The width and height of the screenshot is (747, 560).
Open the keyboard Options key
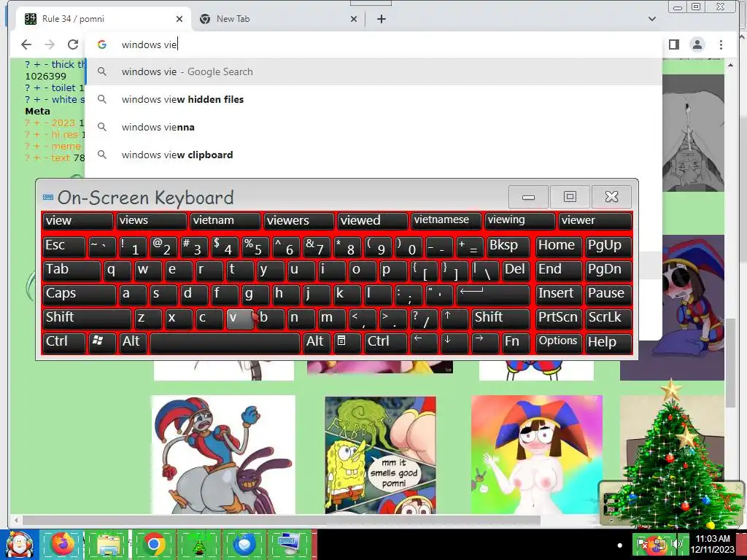pos(558,342)
